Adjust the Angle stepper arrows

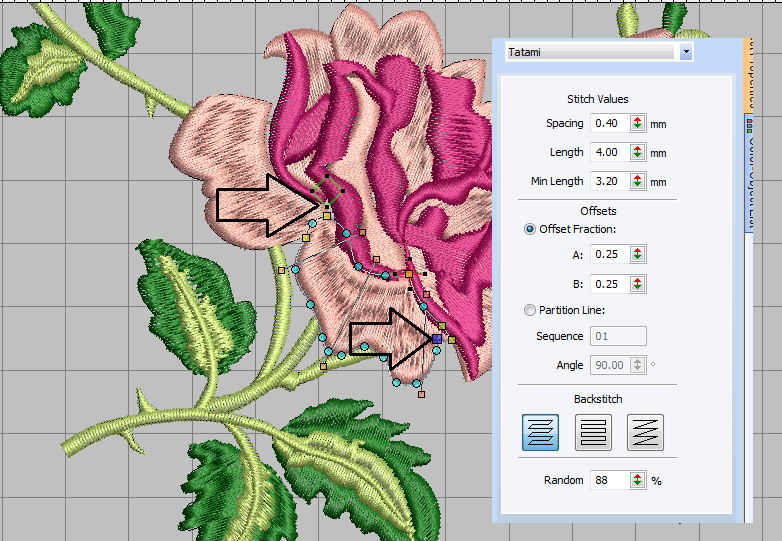point(637,365)
